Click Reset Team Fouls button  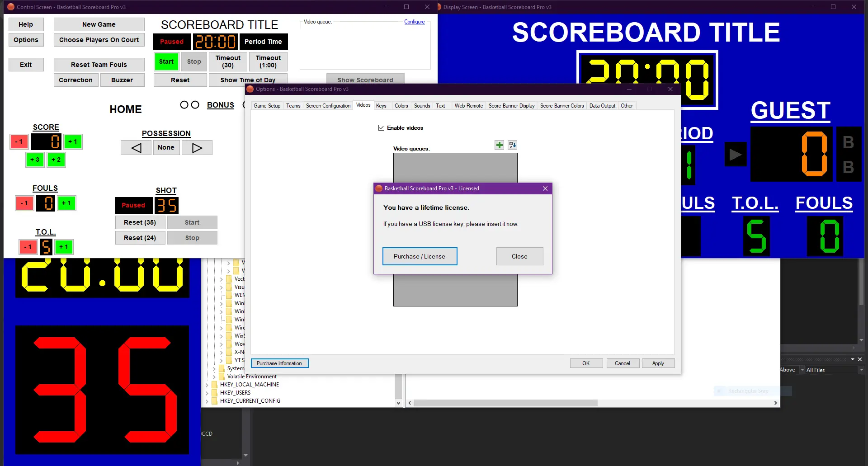[99, 65]
